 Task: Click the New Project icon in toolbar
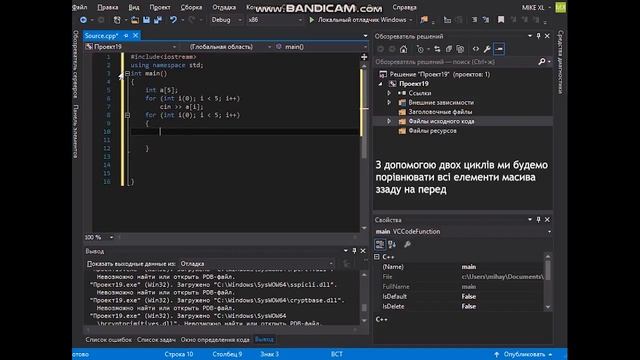[x=117, y=20]
